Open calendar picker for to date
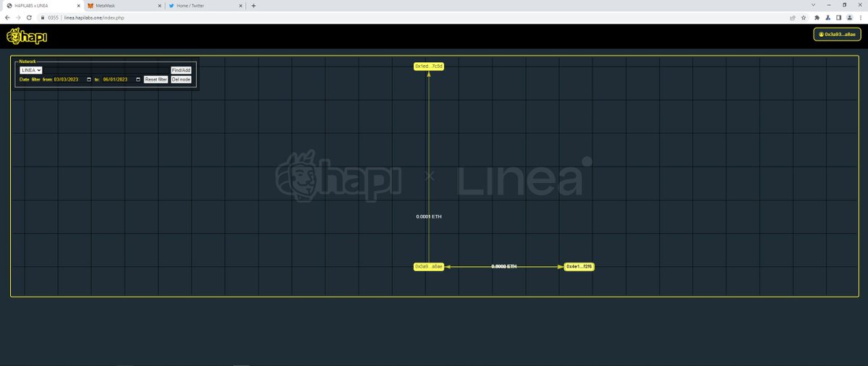Image resolution: width=868 pixels, height=366 pixels. 138,80
